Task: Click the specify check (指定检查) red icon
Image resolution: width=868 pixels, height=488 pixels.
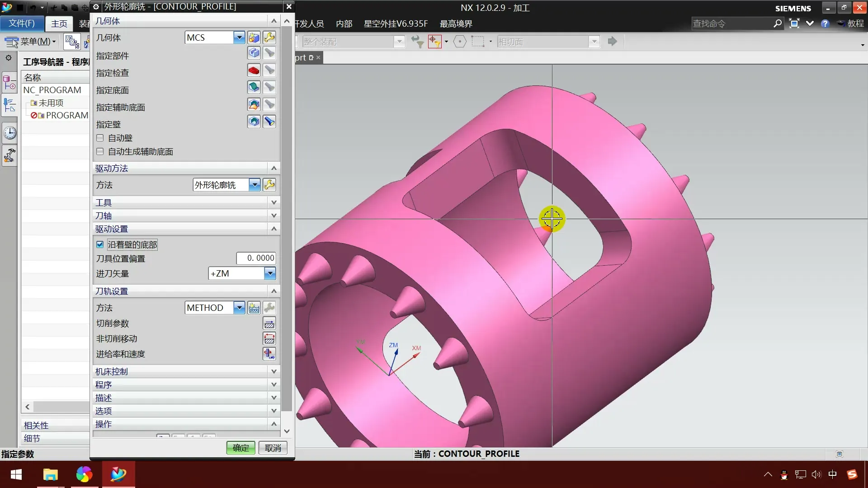Action: 254,70
